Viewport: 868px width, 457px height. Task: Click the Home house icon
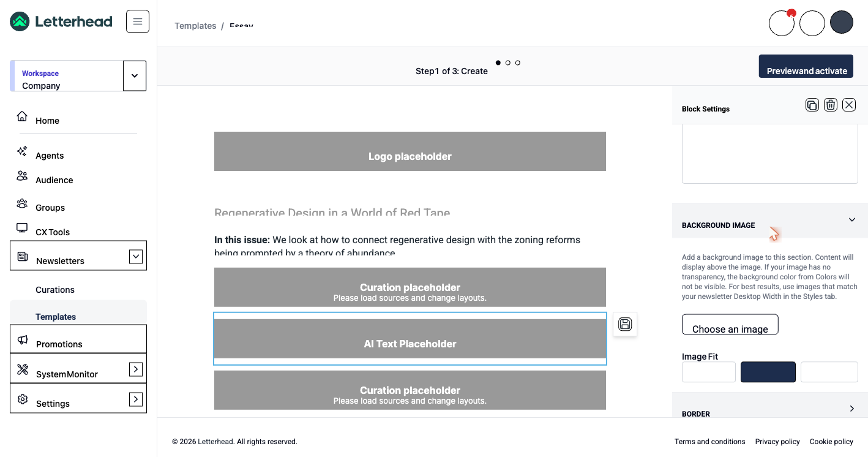[x=22, y=116]
